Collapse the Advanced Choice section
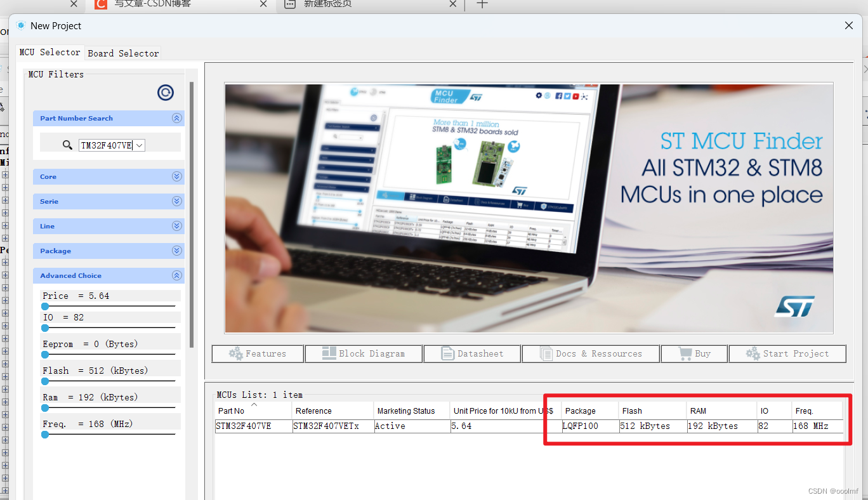The height and width of the screenshot is (500, 868). (177, 275)
